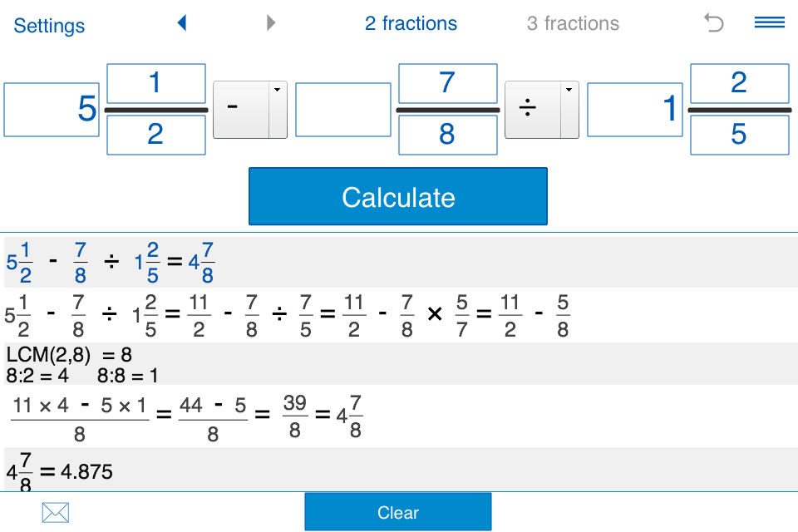Select second fraction numerator field with 7

(447, 83)
